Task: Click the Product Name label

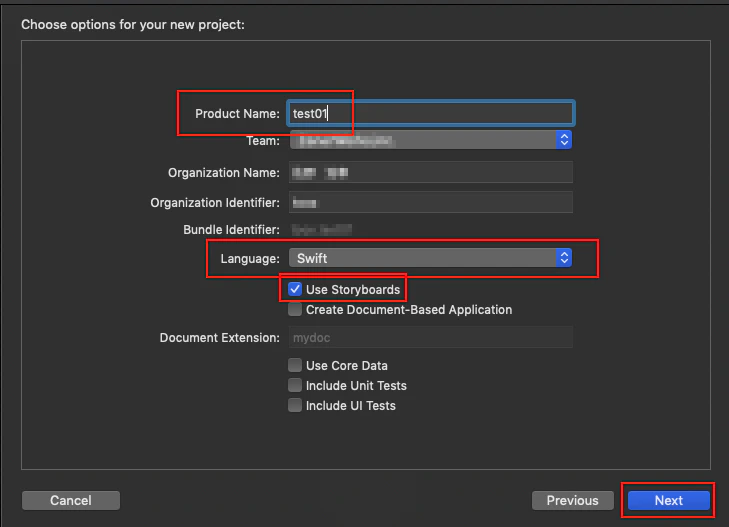Action: 237,114
